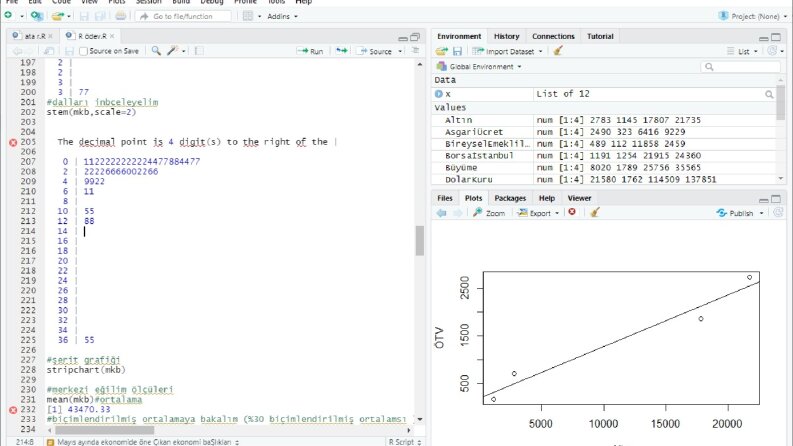The image size is (793, 446).
Task: Open the Export plot dropdown
Action: click(538, 213)
